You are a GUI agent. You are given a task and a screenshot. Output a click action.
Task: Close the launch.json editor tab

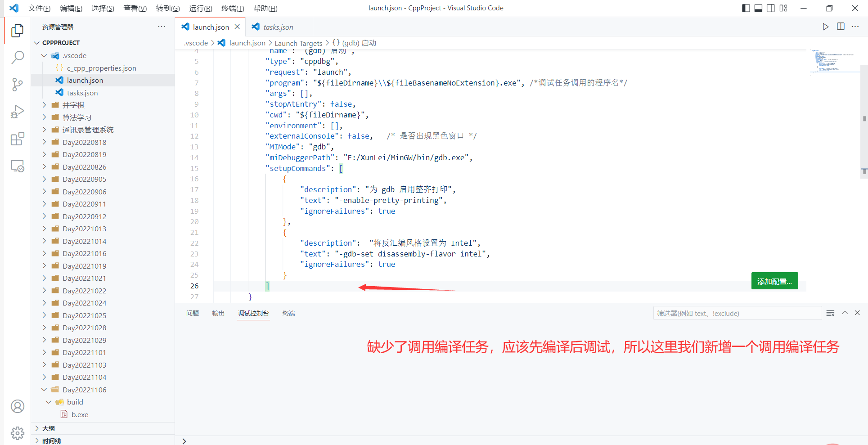[x=237, y=27]
